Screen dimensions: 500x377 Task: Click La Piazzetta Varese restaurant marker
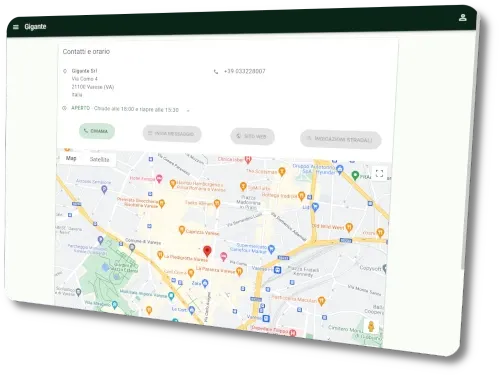(239, 272)
